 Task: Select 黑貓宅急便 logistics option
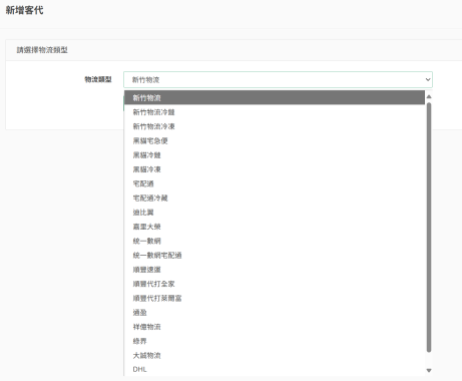(275, 141)
